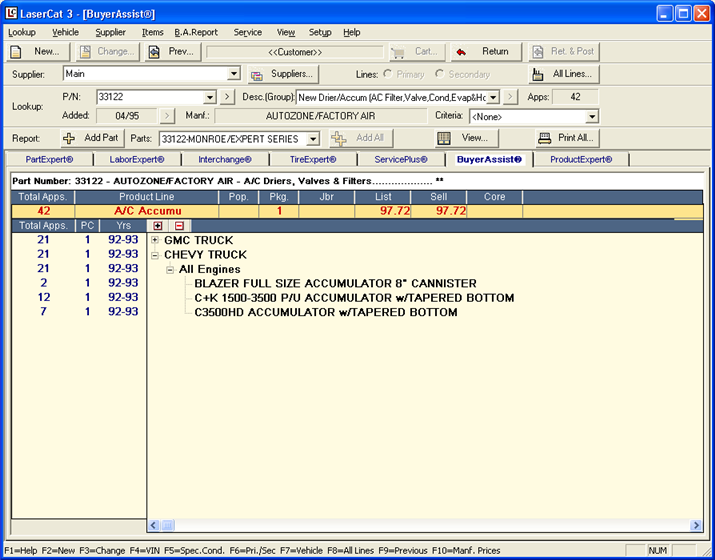This screenshot has width=715, height=560.
Task: Click the Prev button in toolbar
Action: [x=170, y=51]
